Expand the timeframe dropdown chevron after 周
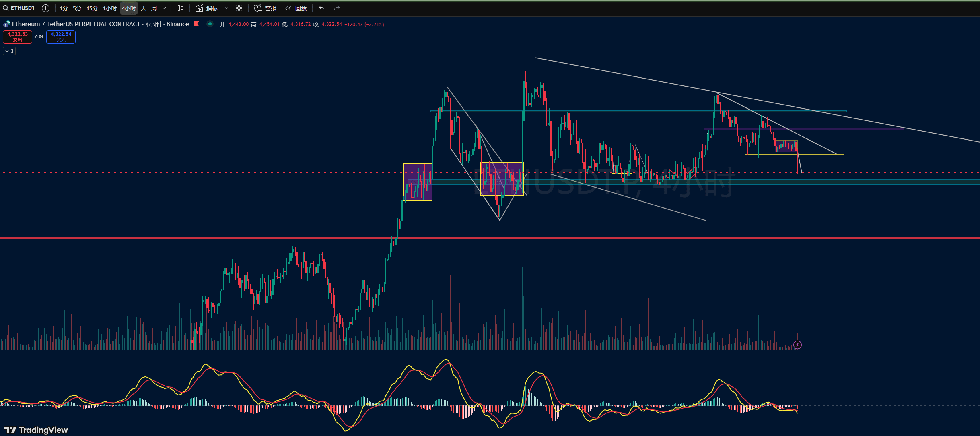The height and width of the screenshot is (436, 980). tap(164, 8)
